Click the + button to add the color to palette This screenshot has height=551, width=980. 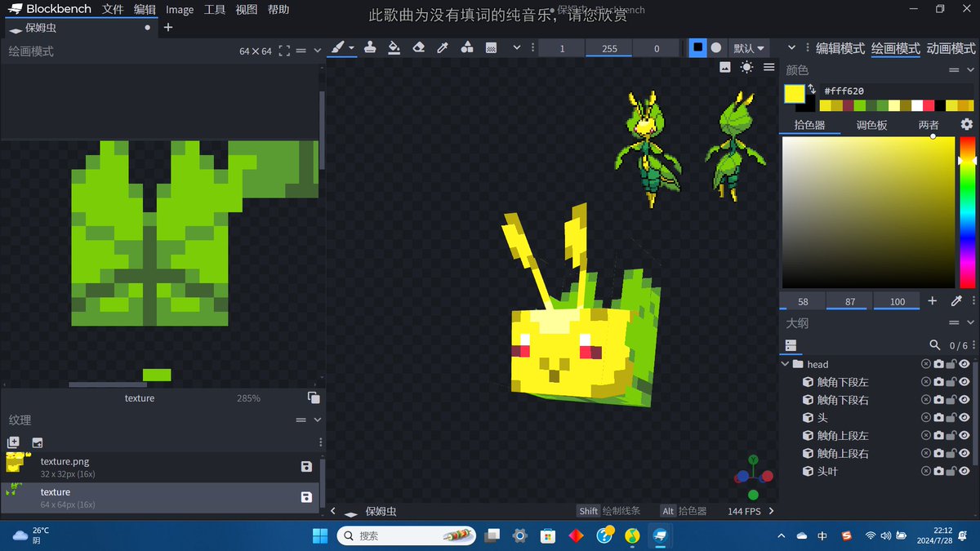[932, 300]
